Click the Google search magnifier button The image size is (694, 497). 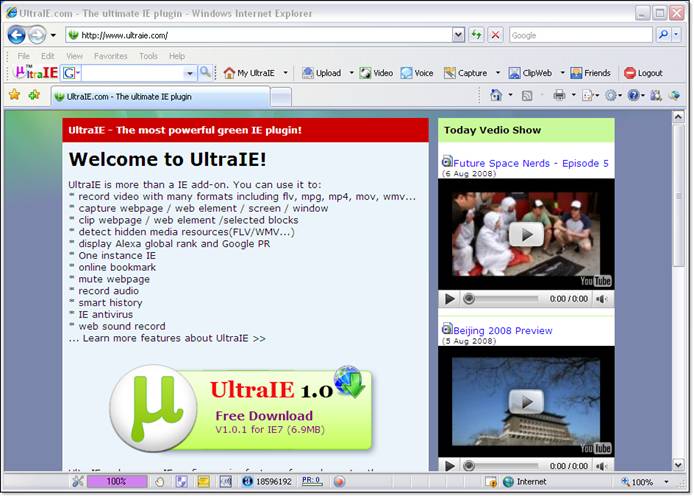pyautogui.click(x=663, y=35)
